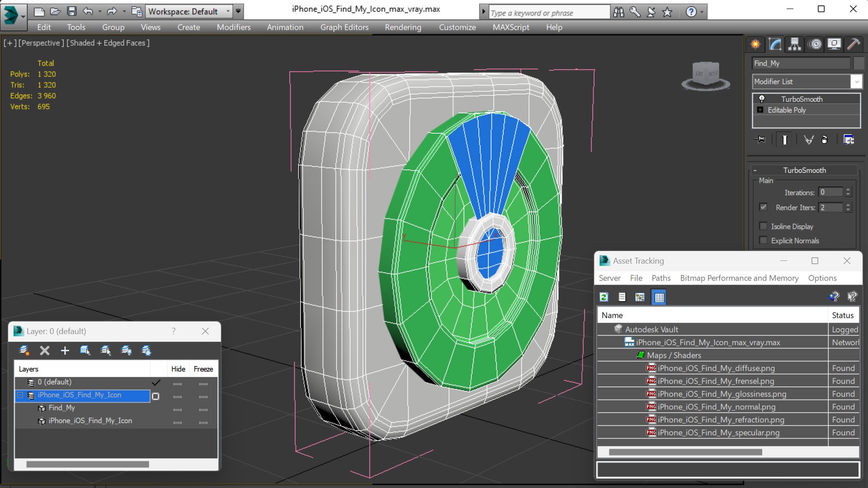Open the Create command panel tab

coord(755,44)
